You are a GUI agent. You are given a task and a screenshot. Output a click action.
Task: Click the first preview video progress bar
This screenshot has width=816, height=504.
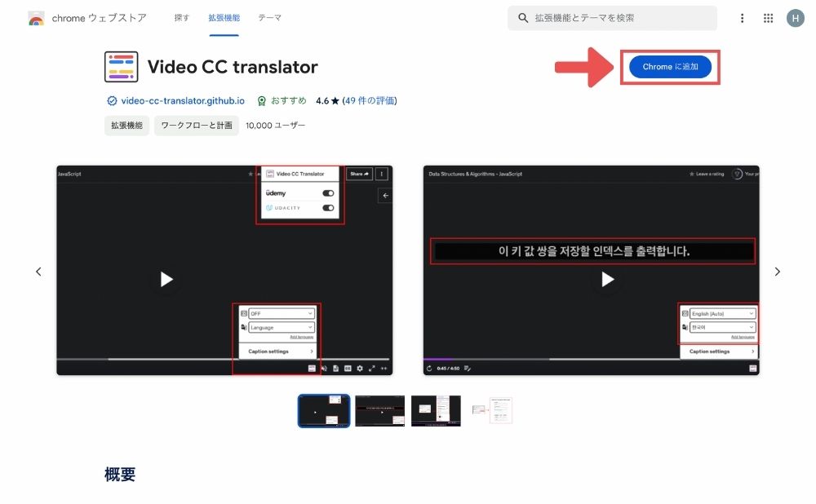[223, 359]
